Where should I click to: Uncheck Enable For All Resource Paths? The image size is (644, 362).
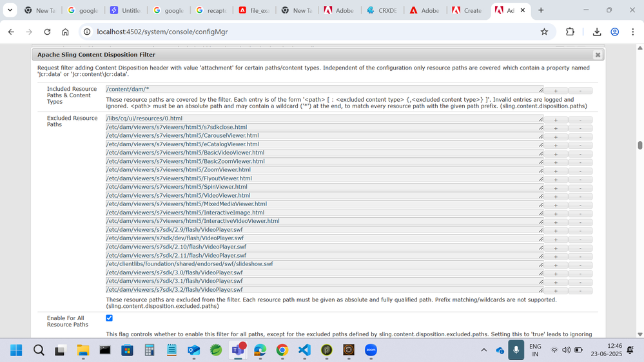(109, 318)
